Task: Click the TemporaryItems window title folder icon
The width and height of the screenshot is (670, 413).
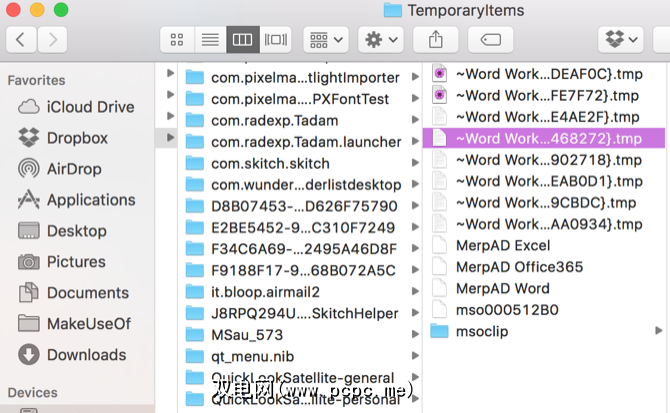Action: click(x=393, y=10)
